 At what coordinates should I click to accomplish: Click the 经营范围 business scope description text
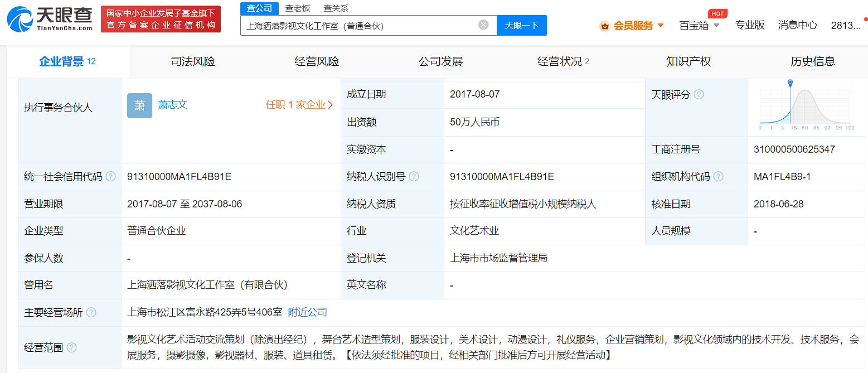pyautogui.click(x=494, y=347)
